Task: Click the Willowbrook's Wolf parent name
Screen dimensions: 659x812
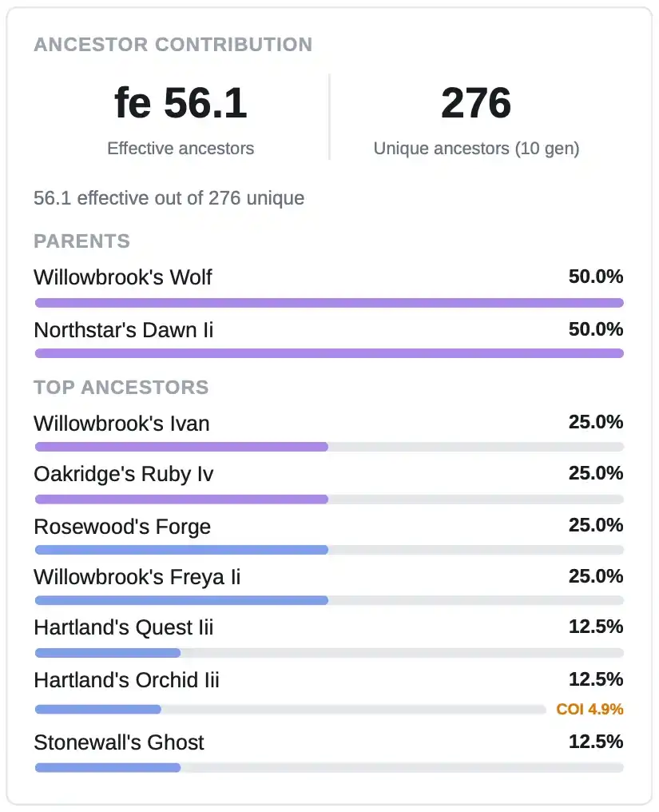Action: (123, 277)
